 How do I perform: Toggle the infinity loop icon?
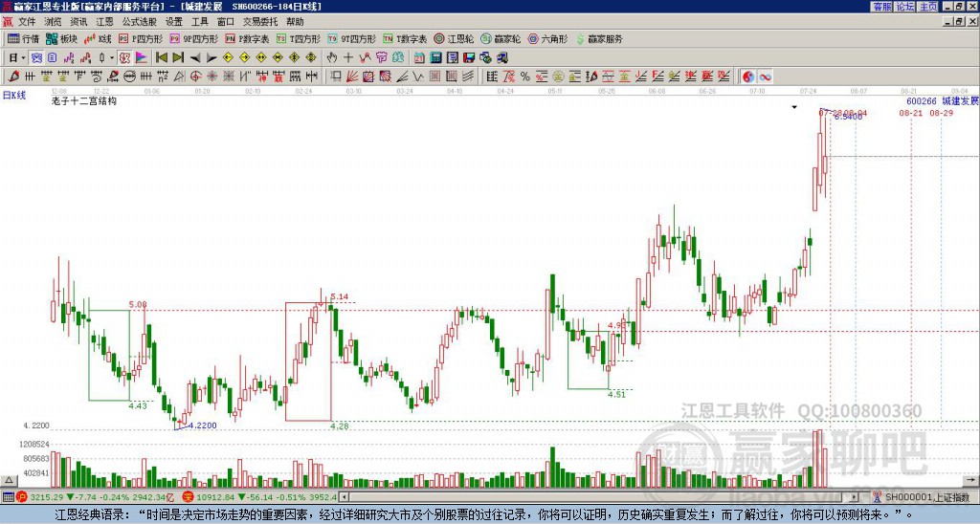pos(765,76)
